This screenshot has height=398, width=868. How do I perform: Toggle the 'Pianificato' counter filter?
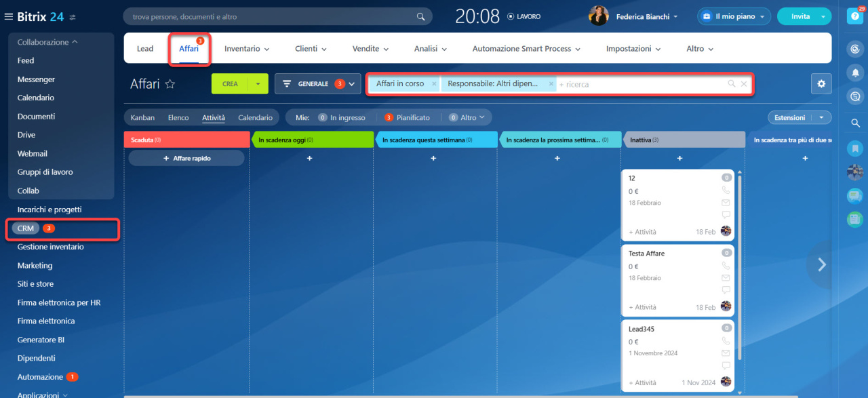pos(407,117)
